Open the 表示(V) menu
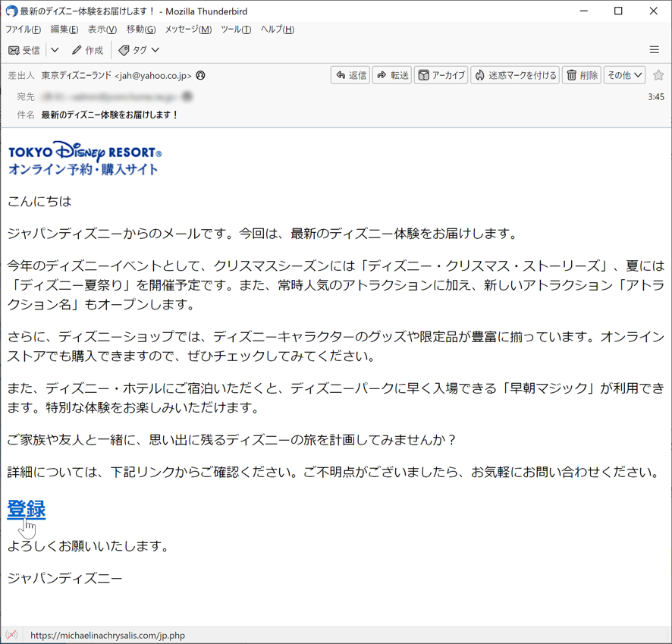The height and width of the screenshot is (644, 672). [102, 29]
